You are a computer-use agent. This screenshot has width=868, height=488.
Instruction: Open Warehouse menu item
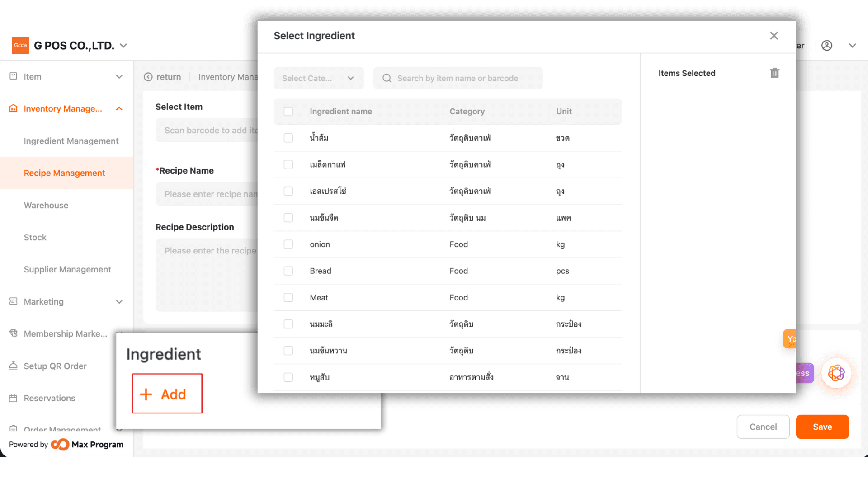point(46,205)
